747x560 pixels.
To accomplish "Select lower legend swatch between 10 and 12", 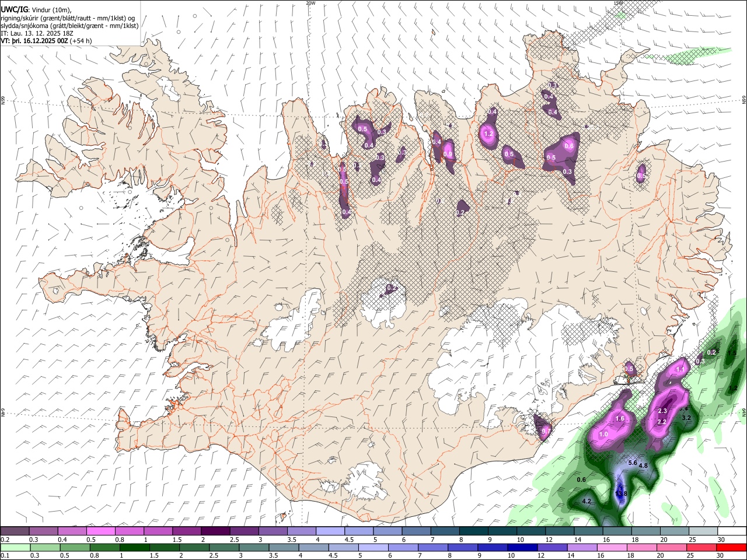I will [x=522, y=547].
